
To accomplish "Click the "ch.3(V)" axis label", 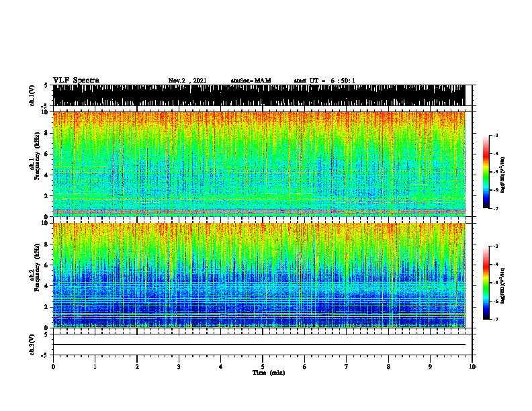I will click(32, 345).
